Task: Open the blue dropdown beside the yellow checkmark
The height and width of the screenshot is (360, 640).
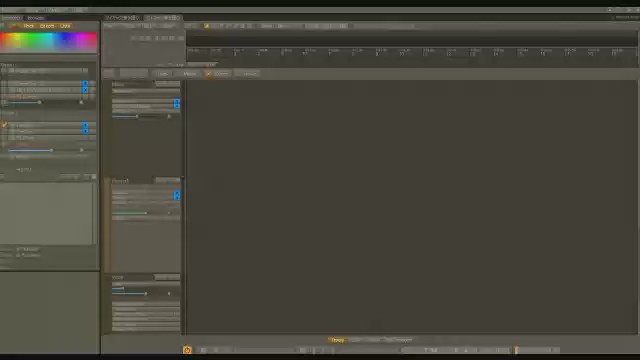Action: 85,125
